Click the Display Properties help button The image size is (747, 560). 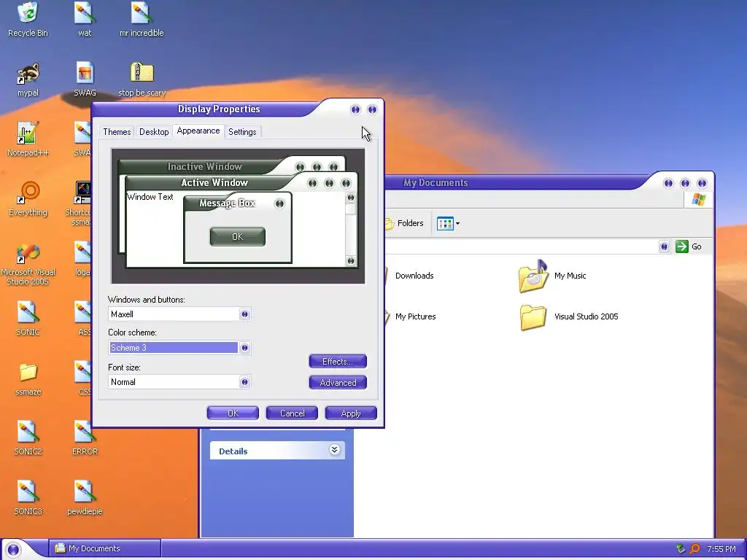click(x=355, y=110)
